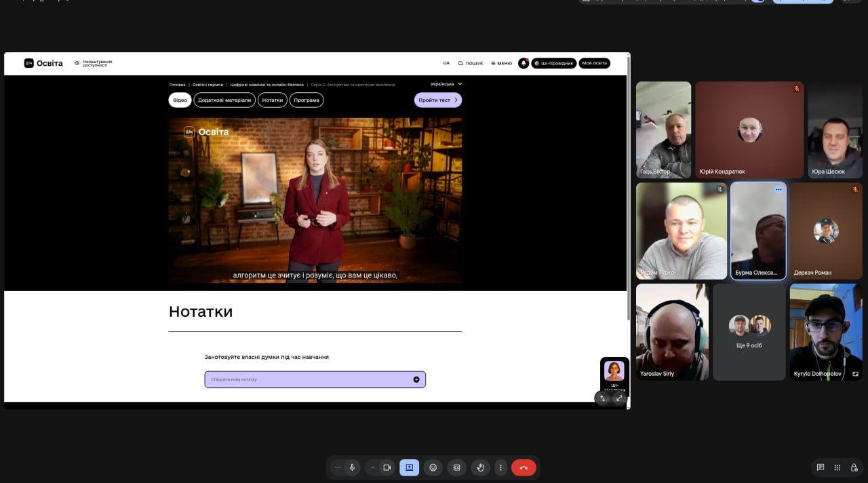
Task: Toggle the microphone in the call toolbar
Action: pos(352,467)
